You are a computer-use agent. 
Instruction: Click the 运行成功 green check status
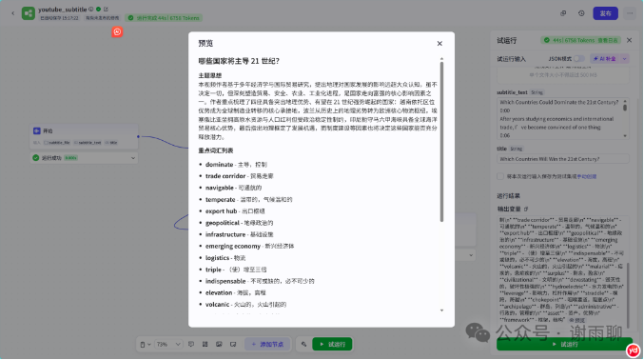(x=36, y=157)
